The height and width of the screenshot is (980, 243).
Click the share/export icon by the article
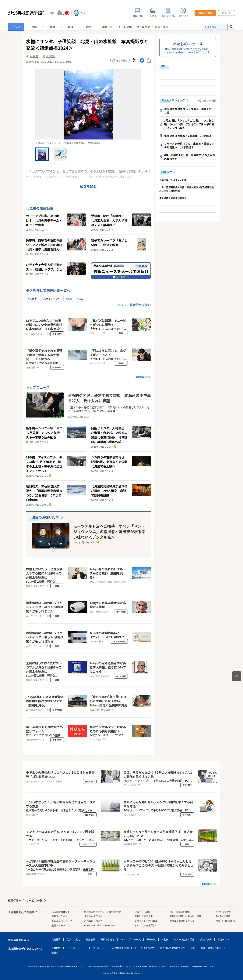[148, 60]
